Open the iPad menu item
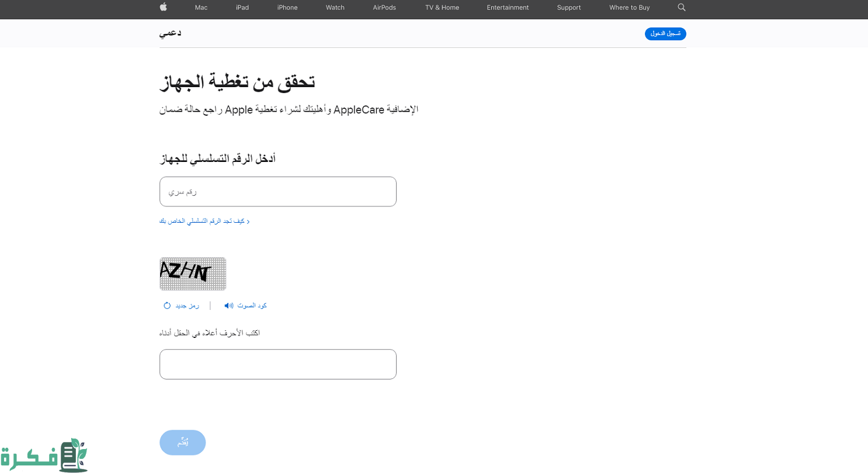Image resolution: width=868 pixels, height=473 pixels. tap(242, 8)
